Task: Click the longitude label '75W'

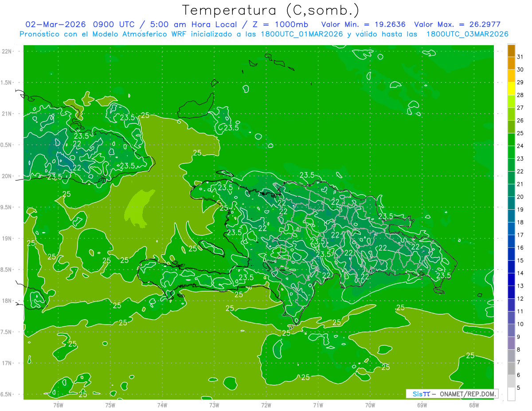Action: click(x=110, y=405)
